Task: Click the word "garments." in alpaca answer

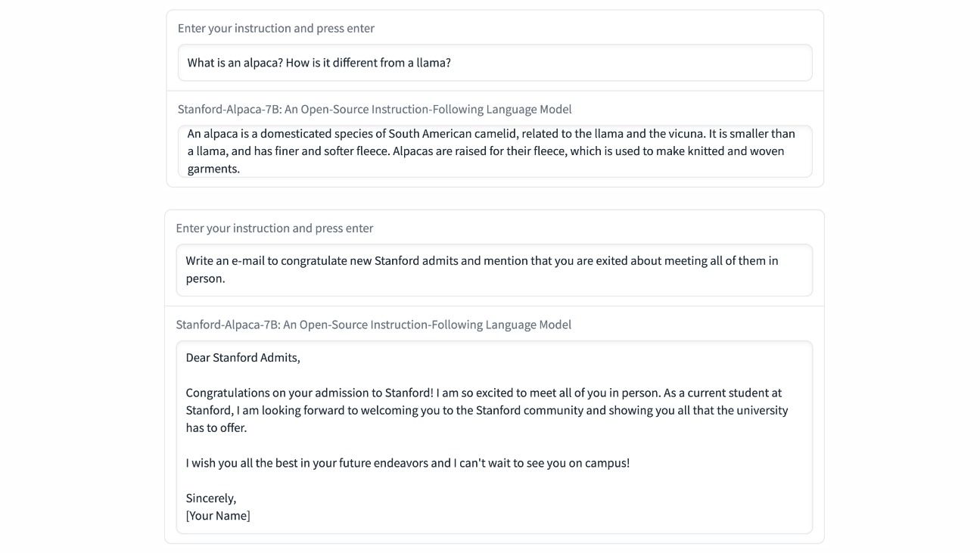Action: point(213,169)
